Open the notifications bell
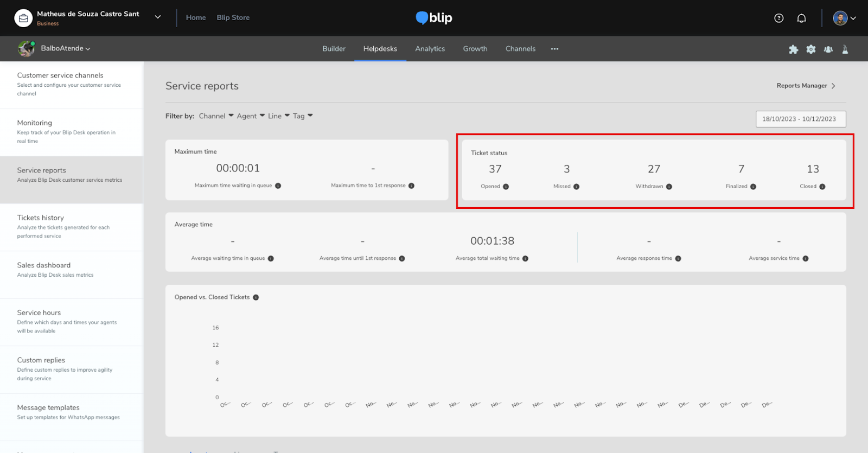Viewport: 868px width, 453px height. tap(801, 18)
